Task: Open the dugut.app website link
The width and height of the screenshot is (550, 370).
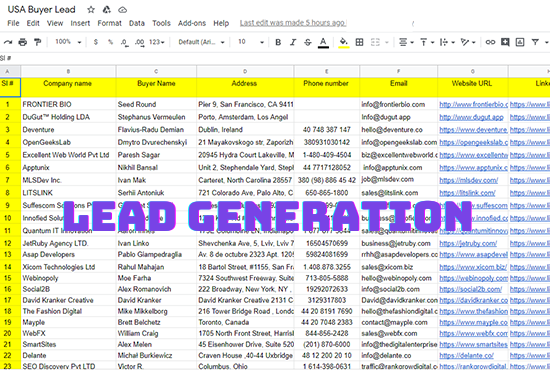Action: click(471, 117)
